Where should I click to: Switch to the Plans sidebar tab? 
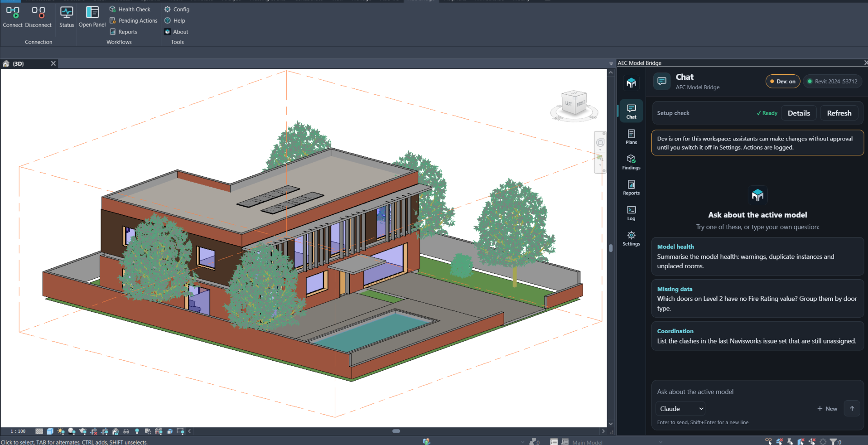pos(631,137)
